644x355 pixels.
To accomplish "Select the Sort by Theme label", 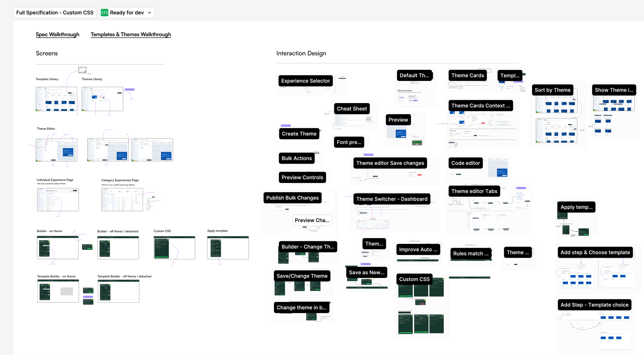I will pyautogui.click(x=552, y=90).
